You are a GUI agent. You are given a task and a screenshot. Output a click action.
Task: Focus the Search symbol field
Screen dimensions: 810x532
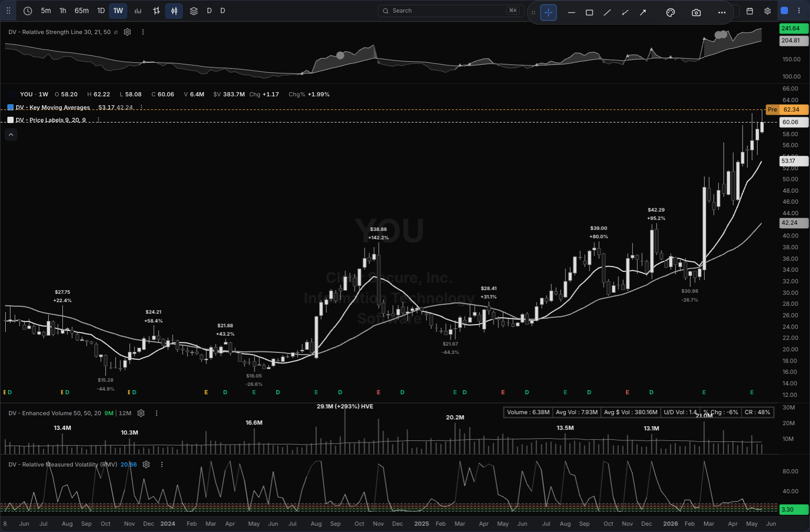coord(451,10)
